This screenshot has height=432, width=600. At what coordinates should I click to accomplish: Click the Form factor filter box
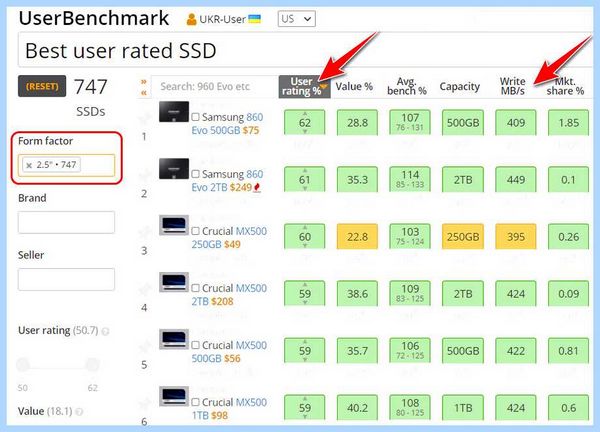[x=66, y=165]
